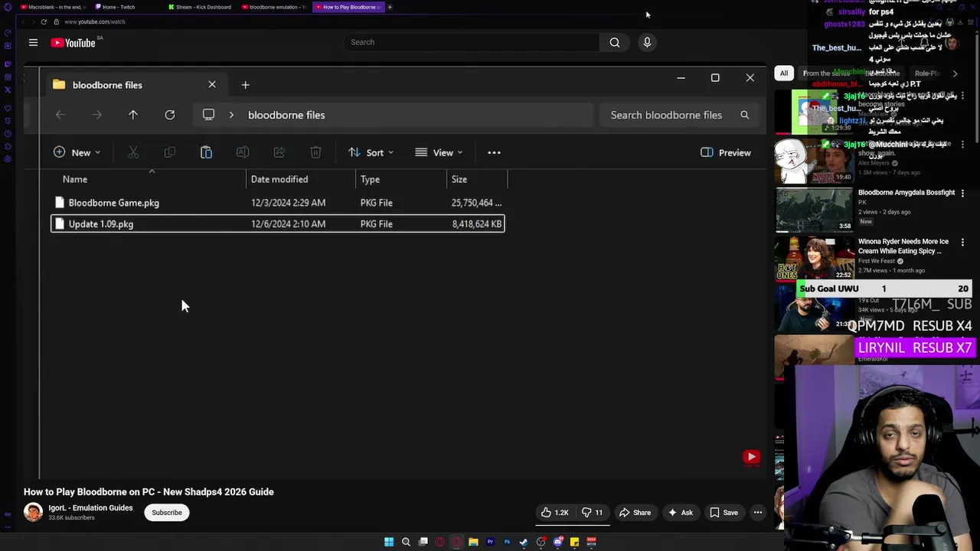The height and width of the screenshot is (551, 980).
Task: Click the Copy icon in explorer toolbar
Action: tap(169, 152)
